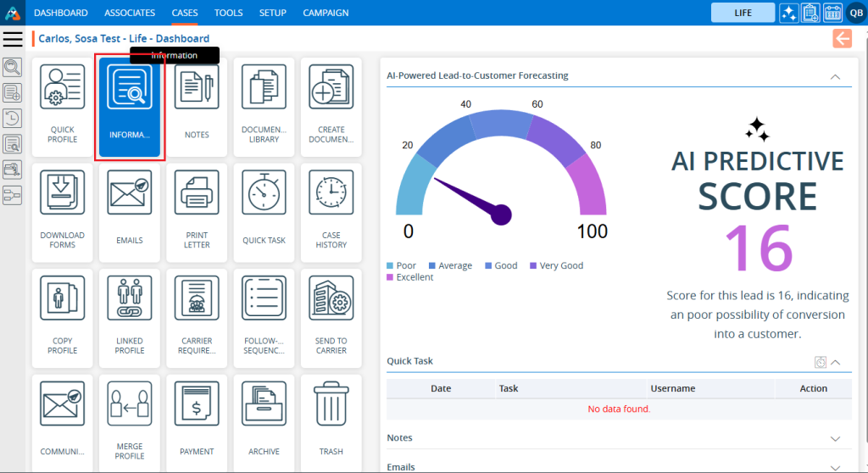Image resolution: width=868 pixels, height=473 pixels.
Task: Collapse the AI-Powered Lead-to-Customer Forecasting panel
Action: pos(835,76)
